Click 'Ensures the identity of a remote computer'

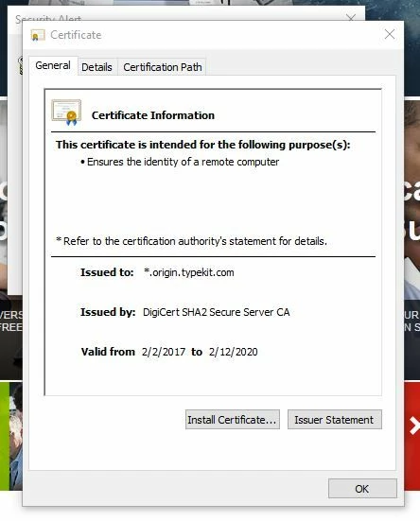point(183,162)
